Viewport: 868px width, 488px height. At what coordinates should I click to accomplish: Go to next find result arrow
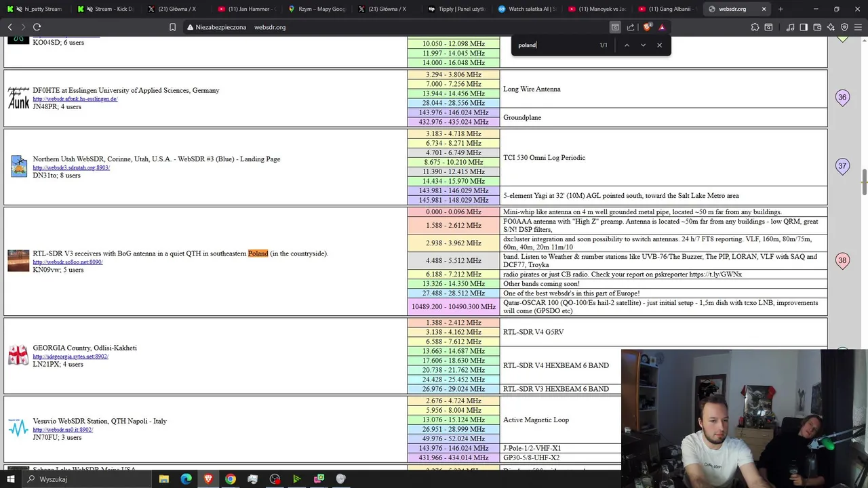coord(643,45)
